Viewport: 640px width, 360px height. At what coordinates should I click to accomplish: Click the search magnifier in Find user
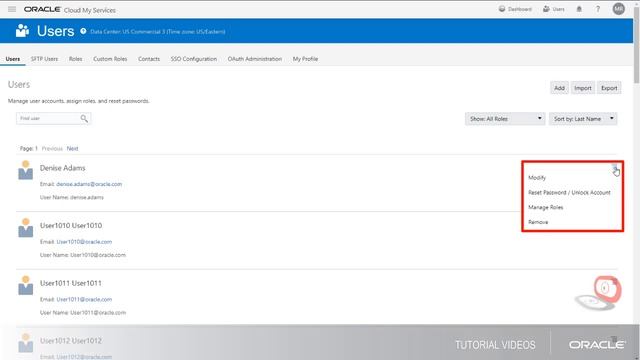click(x=84, y=118)
